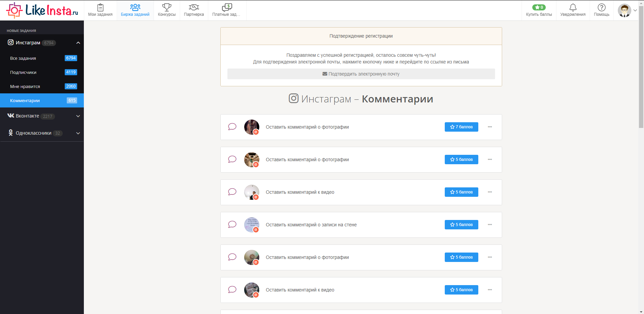
Task: Open thumbnail of third task video
Action: click(x=252, y=192)
